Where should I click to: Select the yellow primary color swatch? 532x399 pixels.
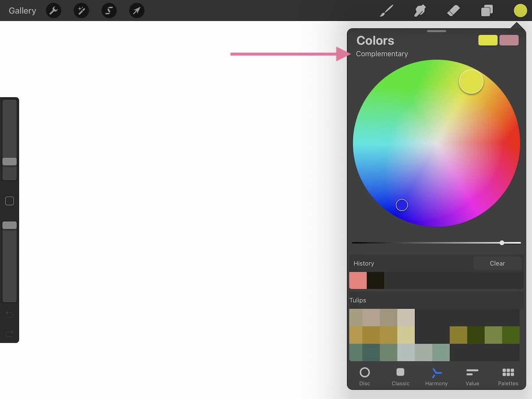click(x=488, y=40)
